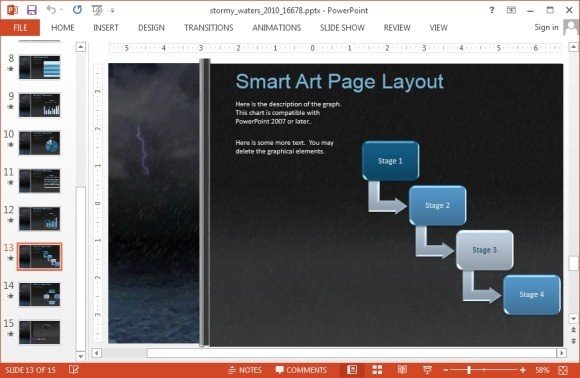Open spell check icon in status bar
Image resolution: width=580 pixels, height=378 pixels.
click(74, 369)
